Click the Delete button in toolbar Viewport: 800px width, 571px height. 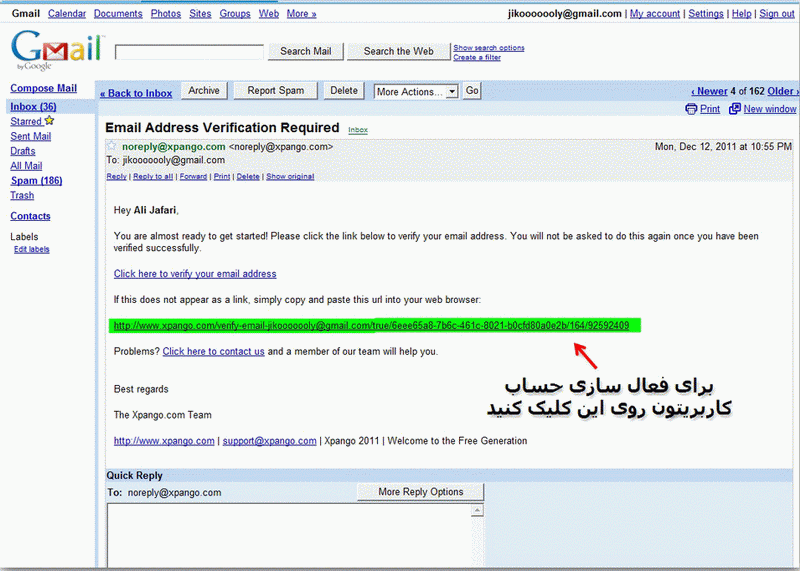click(x=344, y=91)
